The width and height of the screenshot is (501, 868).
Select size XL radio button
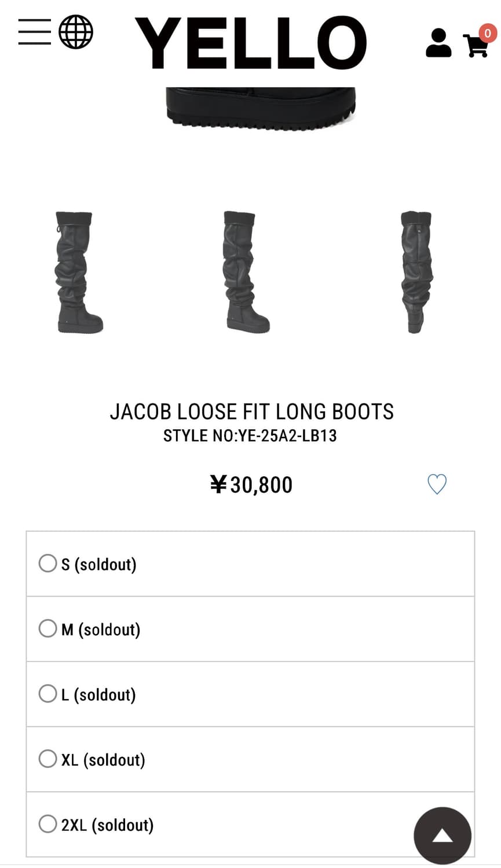[x=47, y=759]
